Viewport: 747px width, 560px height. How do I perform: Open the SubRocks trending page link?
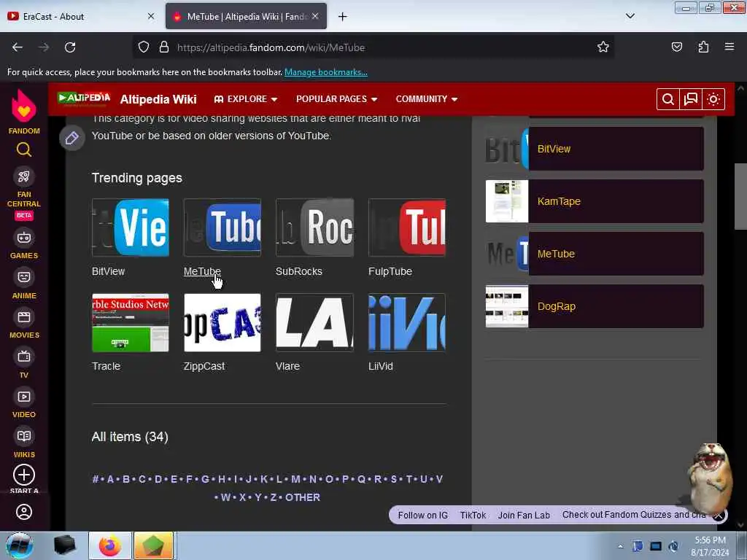pyautogui.click(x=298, y=271)
